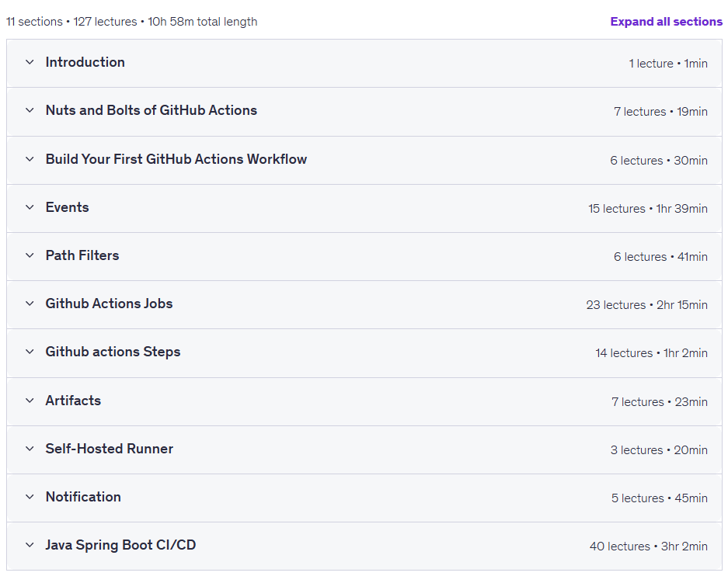The width and height of the screenshot is (728, 576).
Task: Select the Introduction section title
Action: (85, 62)
